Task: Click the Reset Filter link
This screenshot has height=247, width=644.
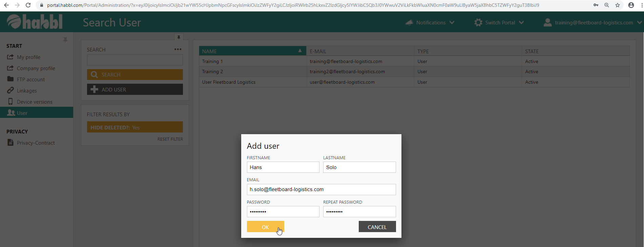Action: coord(170,139)
